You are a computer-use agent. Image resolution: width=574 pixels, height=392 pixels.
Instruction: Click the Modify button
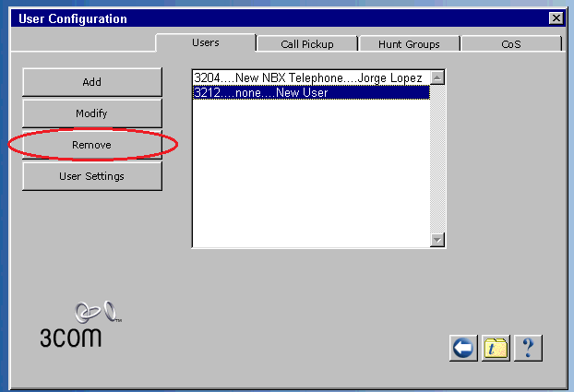tap(92, 113)
